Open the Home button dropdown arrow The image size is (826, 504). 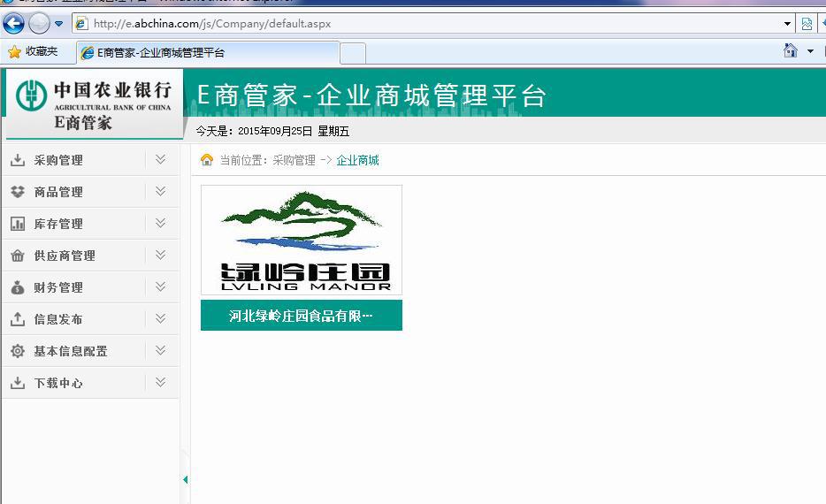810,51
